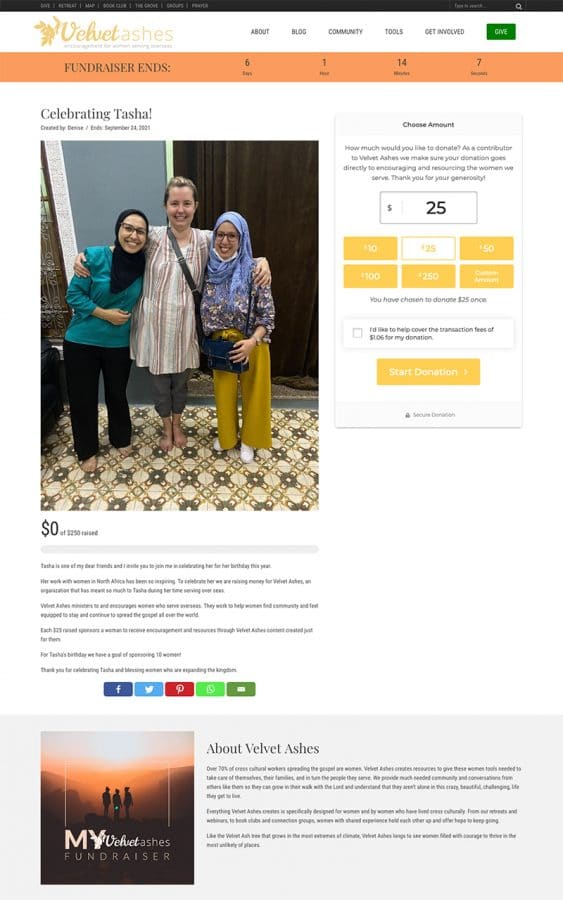Click the dollar amount input field
Screen dimensions: 563x900
tap(428, 207)
